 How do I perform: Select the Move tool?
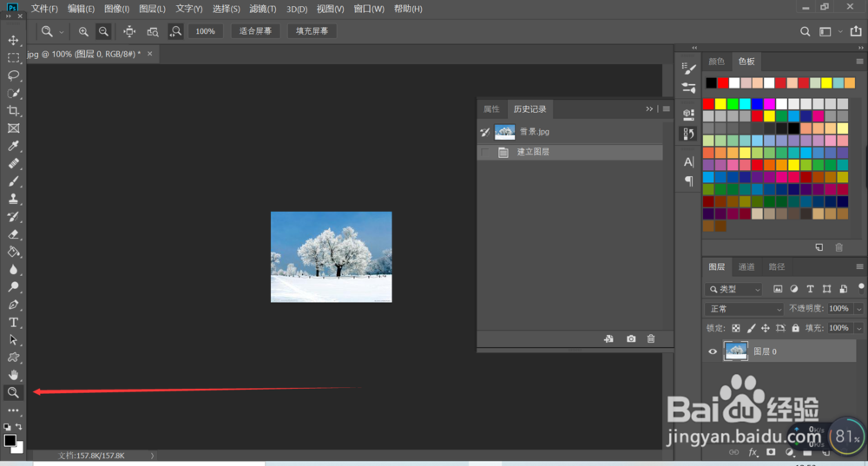click(x=13, y=41)
